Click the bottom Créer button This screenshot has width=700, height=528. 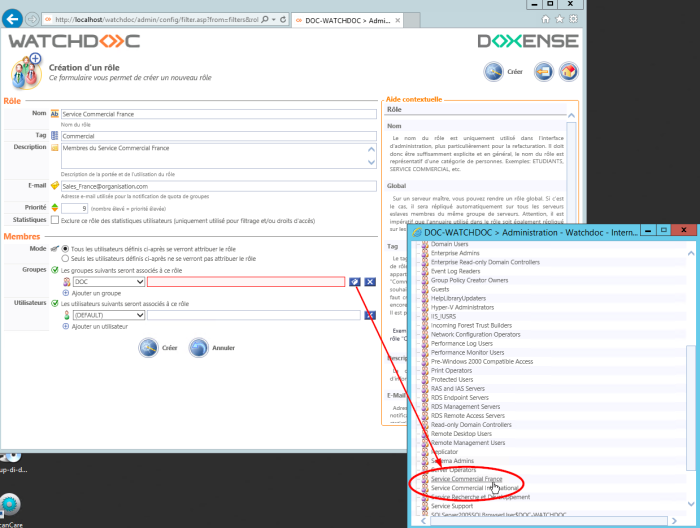[x=148, y=348]
